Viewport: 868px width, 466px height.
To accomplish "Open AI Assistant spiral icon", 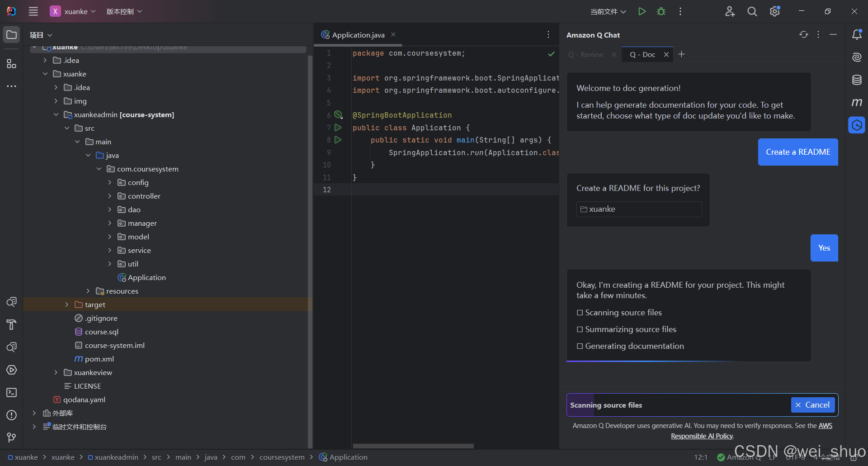I will (857, 57).
